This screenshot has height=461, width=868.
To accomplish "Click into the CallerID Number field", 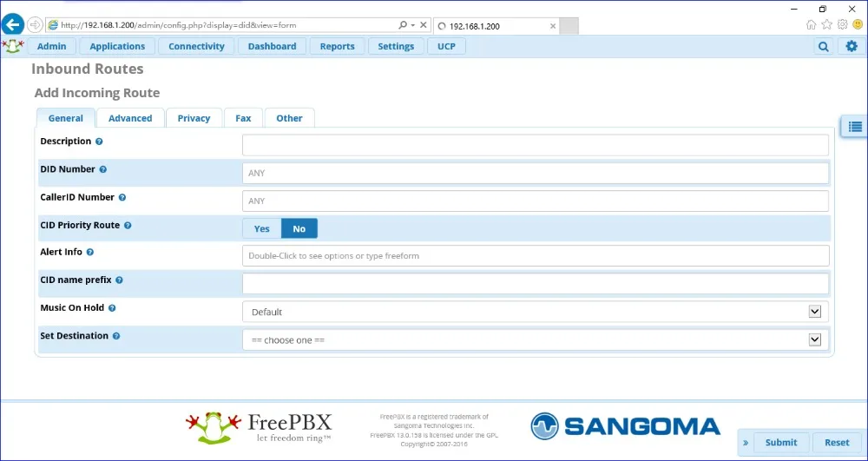I will [x=536, y=201].
